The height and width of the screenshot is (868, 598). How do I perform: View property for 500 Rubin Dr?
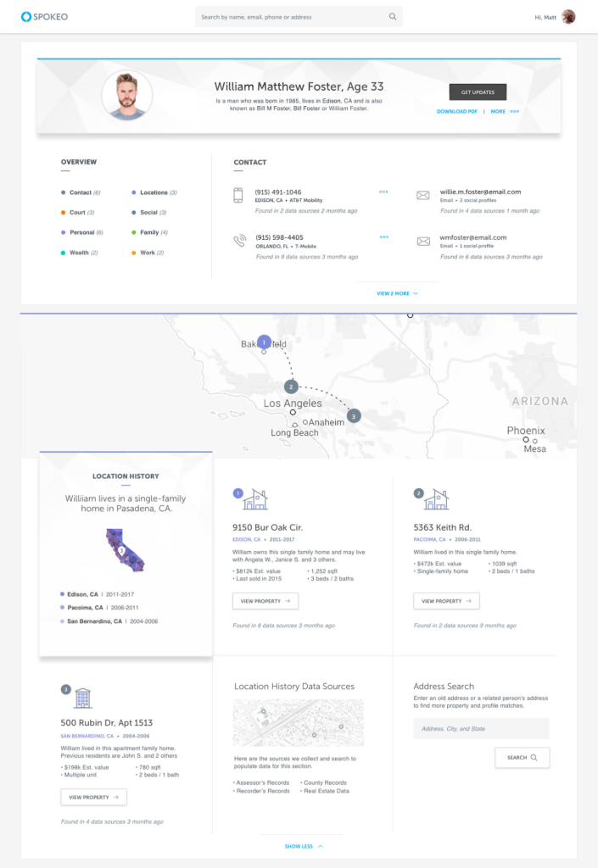[x=93, y=797]
